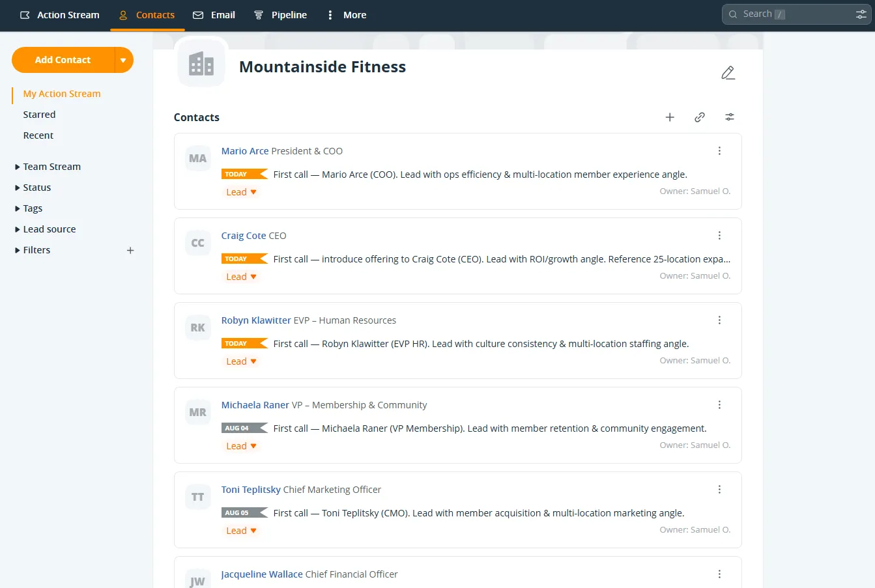
Task: Click the plus icon next to Filters
Action: tap(130, 250)
